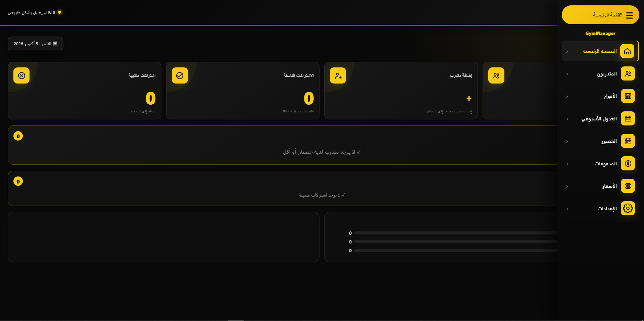Click the yellow system status dot
644x321 pixels.
point(60,12)
